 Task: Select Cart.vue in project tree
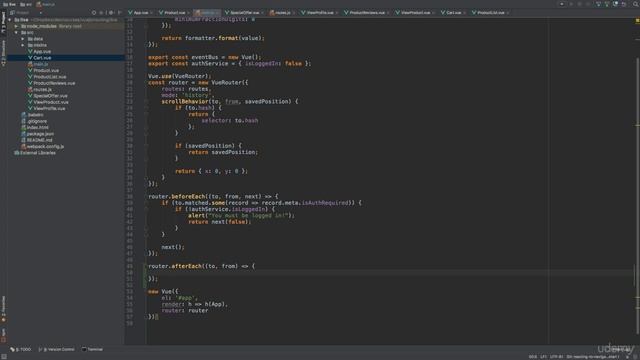pos(39,58)
